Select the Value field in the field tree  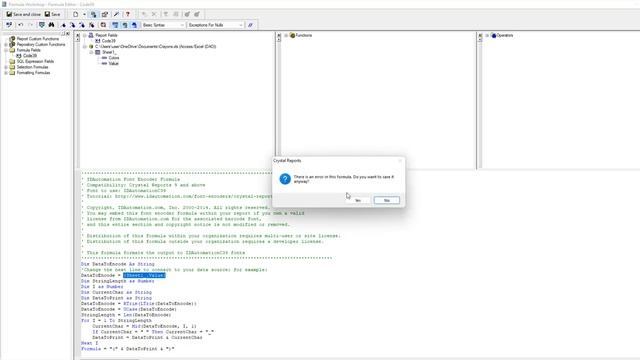tap(113, 64)
